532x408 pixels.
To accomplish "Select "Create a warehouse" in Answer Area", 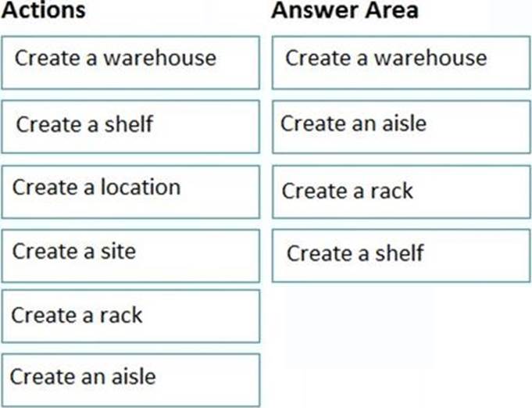I will (x=401, y=62).
